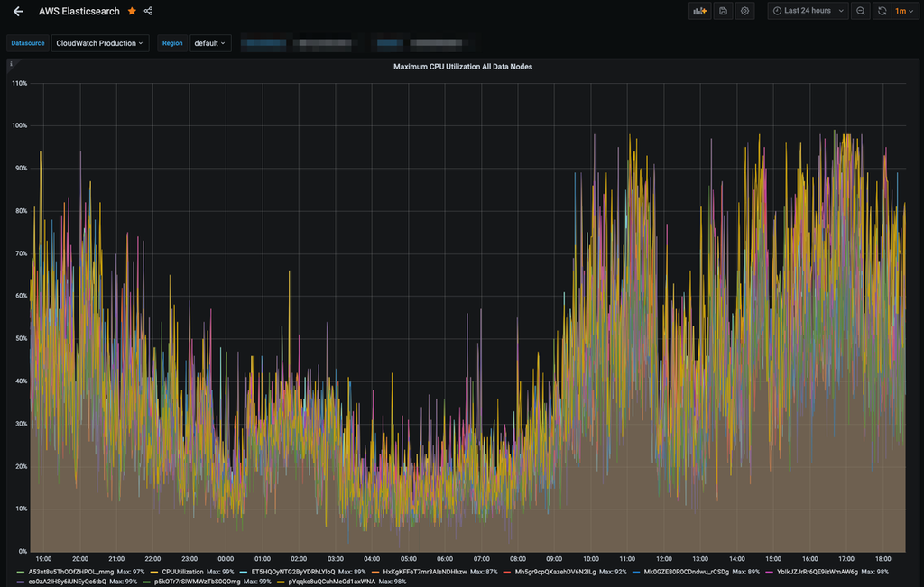Toggle the HxKgKFFeT7mr3AlsNDHhzw legend series
The image size is (924, 587).
click(x=424, y=572)
